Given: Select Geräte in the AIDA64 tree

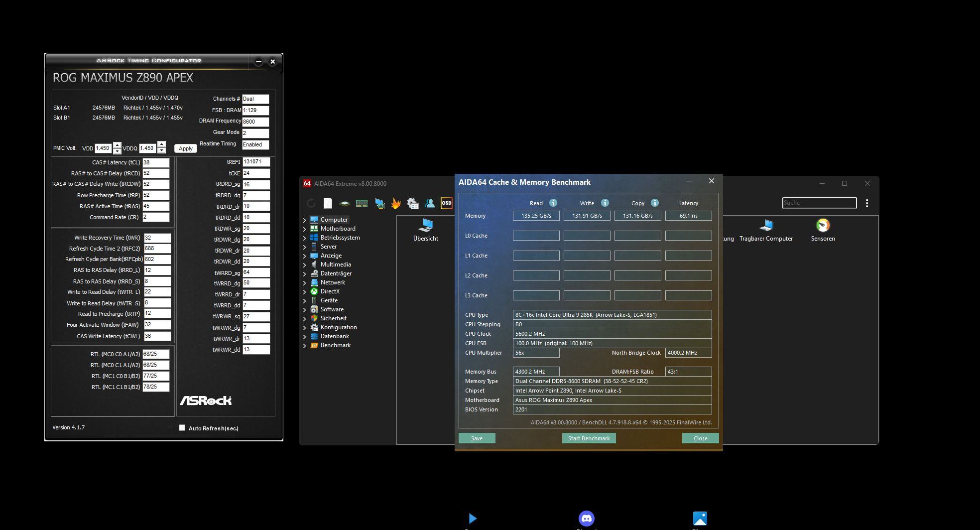Looking at the screenshot, I should coord(329,300).
